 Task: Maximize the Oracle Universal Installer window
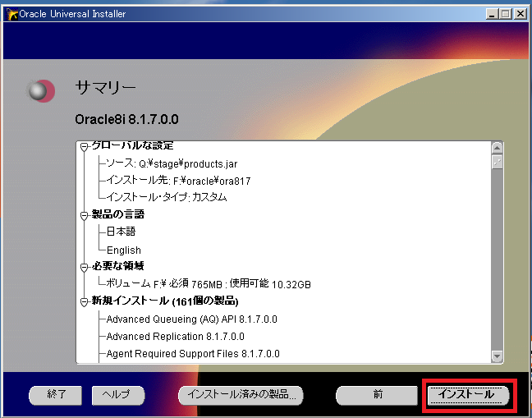(x=506, y=14)
